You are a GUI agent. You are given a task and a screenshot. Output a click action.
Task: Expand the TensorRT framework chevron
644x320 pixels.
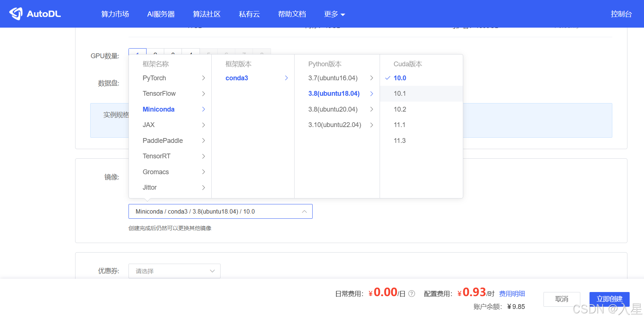coord(204,156)
